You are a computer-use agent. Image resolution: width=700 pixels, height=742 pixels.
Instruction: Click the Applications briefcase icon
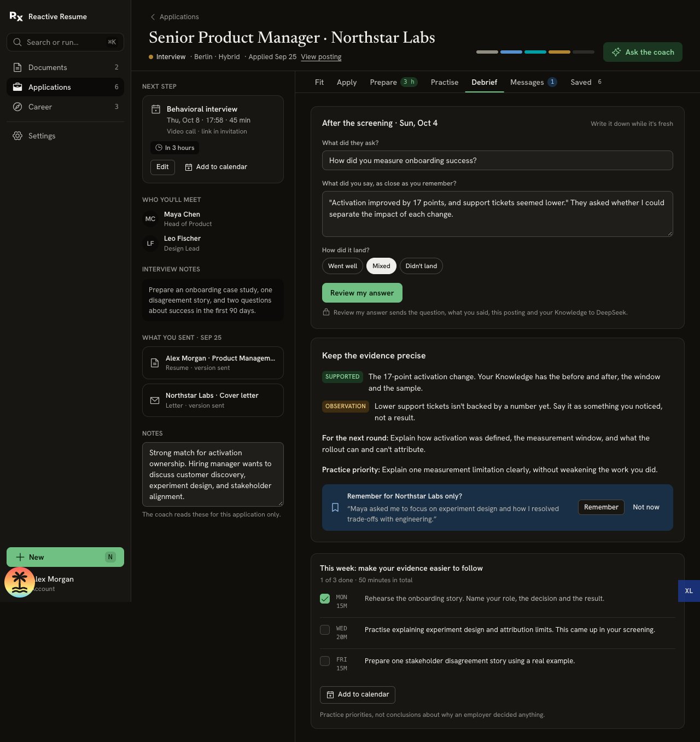click(17, 87)
